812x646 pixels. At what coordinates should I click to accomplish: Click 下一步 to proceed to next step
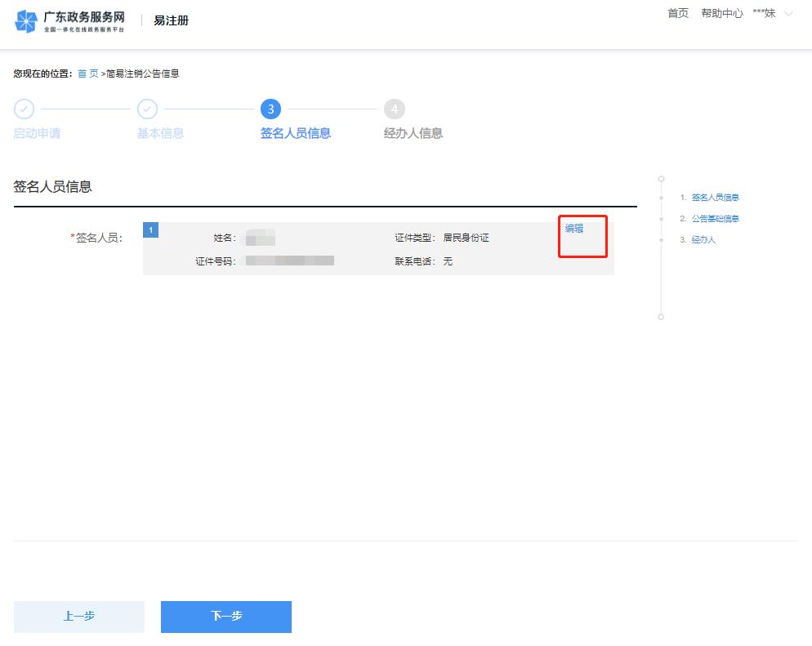[226, 617]
